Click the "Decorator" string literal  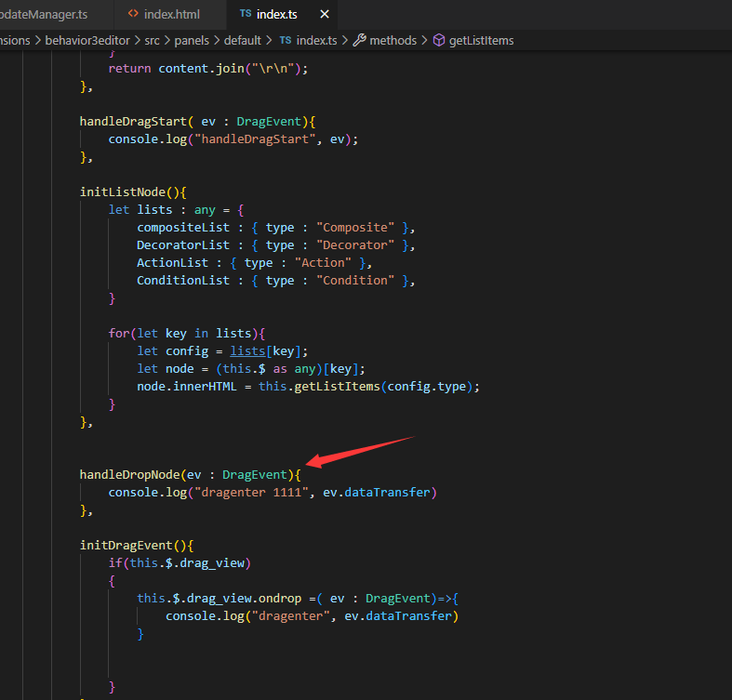coord(354,245)
